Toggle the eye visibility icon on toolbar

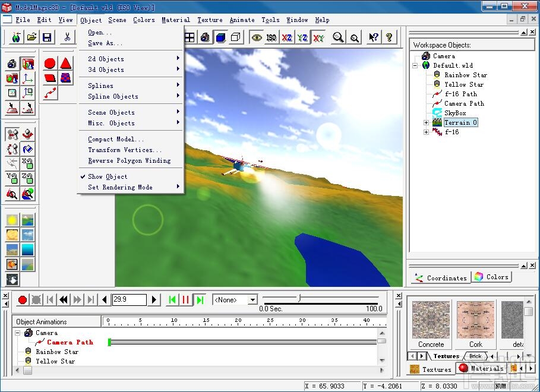pos(256,37)
